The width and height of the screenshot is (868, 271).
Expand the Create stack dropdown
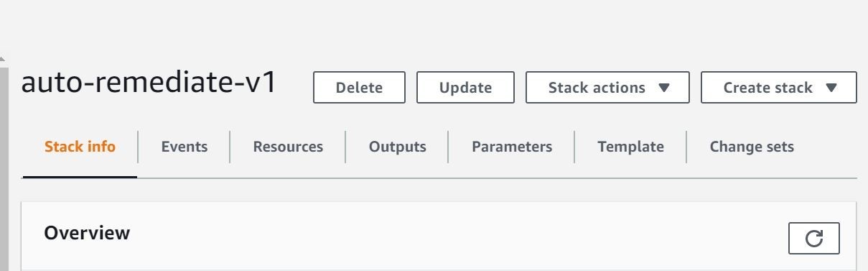[x=779, y=88]
